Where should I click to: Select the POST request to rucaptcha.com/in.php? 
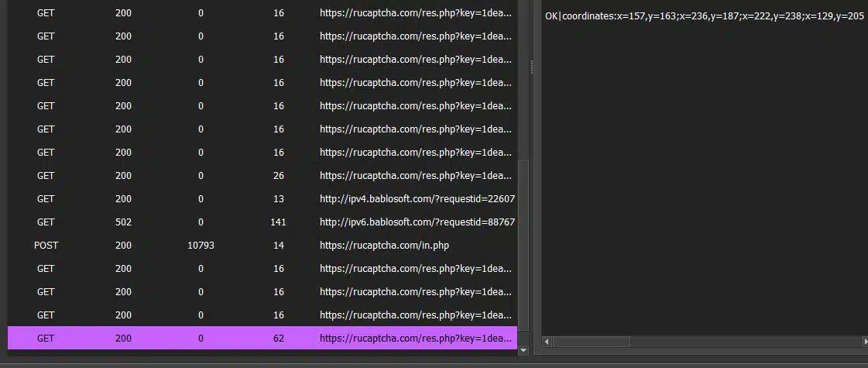262,245
